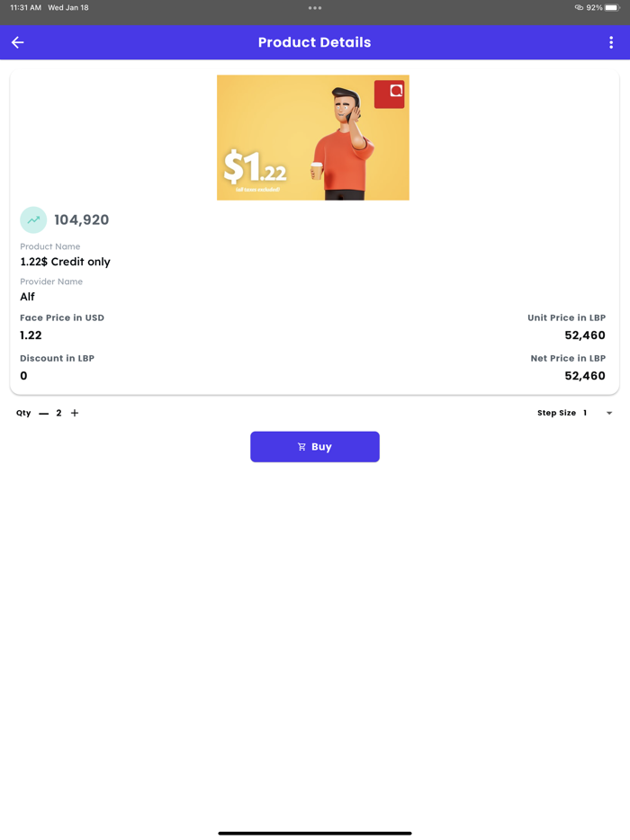Viewport: 630px width, 840px height.
Task: Select the green trend chart icon
Action: click(32, 219)
